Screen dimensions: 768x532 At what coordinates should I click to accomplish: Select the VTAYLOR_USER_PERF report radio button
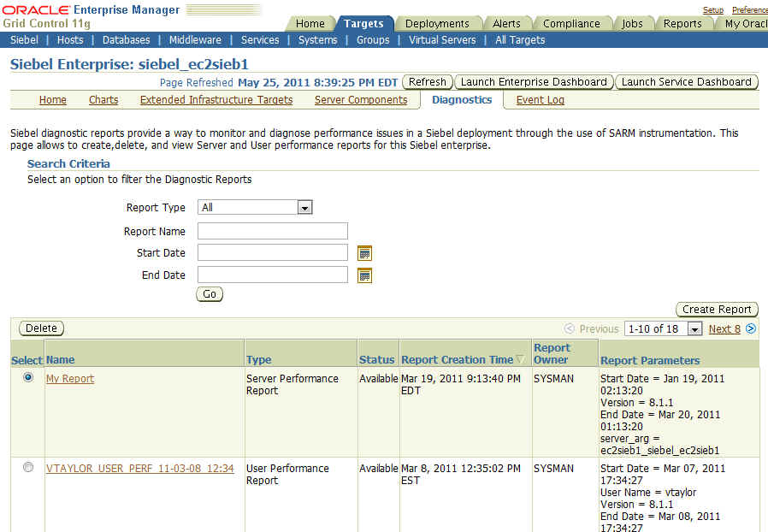tap(28, 467)
